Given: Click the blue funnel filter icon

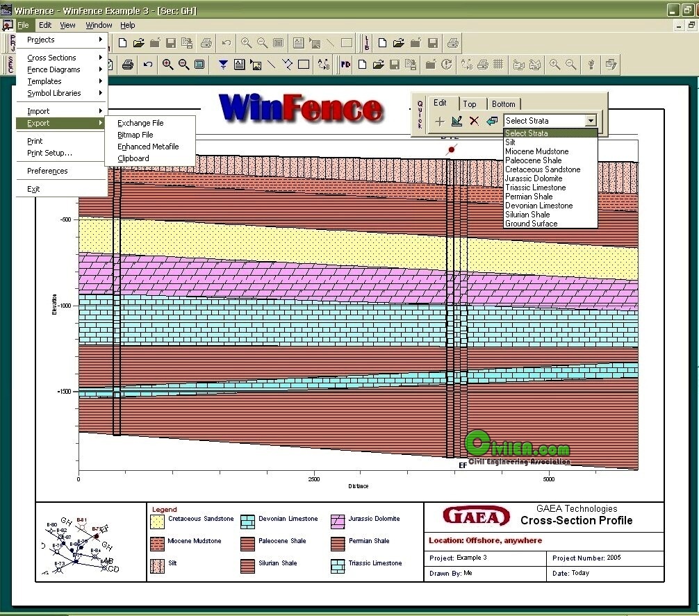Looking at the screenshot, I should click(223, 65).
